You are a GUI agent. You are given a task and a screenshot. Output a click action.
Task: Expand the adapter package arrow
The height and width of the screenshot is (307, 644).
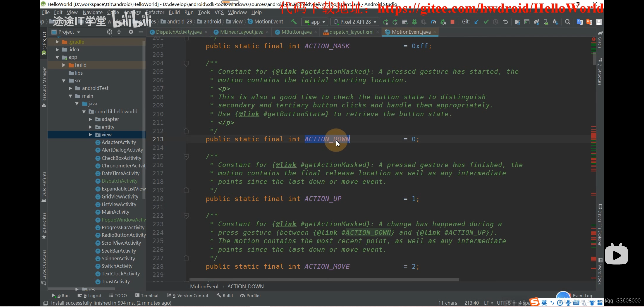coord(90,119)
